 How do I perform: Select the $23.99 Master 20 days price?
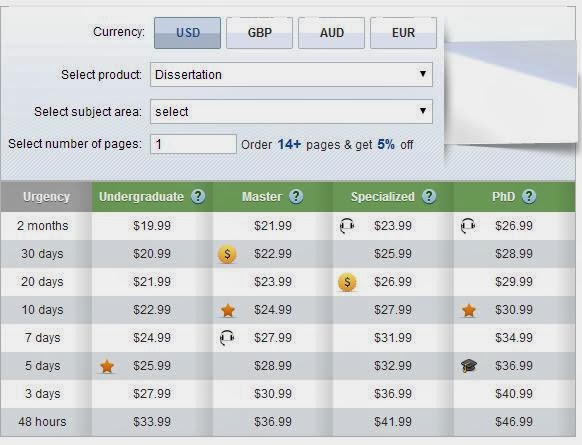pos(273,282)
